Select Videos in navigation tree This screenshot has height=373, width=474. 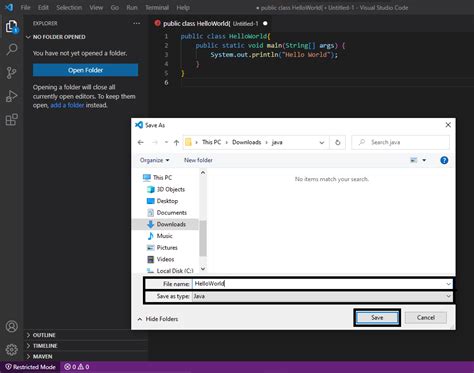coord(161,259)
